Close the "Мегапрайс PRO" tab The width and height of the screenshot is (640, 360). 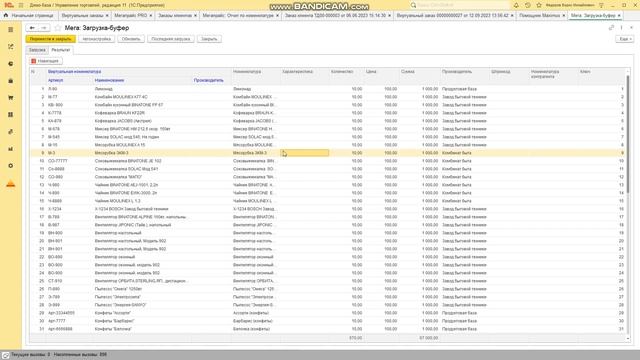(151, 16)
